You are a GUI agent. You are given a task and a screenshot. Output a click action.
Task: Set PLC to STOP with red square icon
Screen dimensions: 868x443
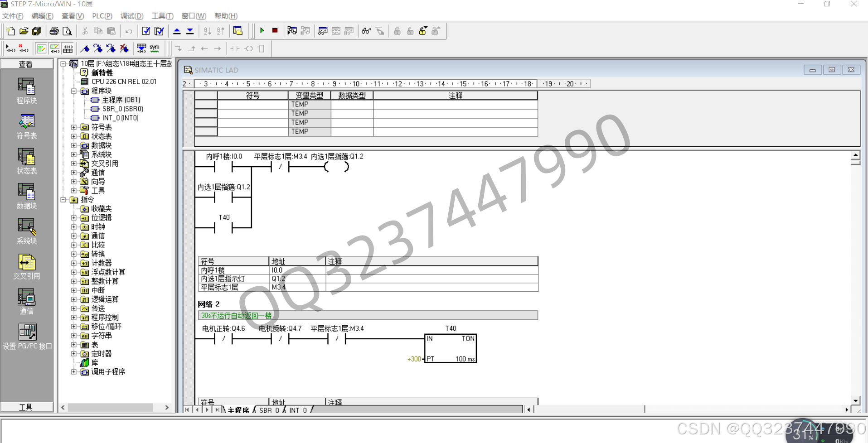pos(275,31)
